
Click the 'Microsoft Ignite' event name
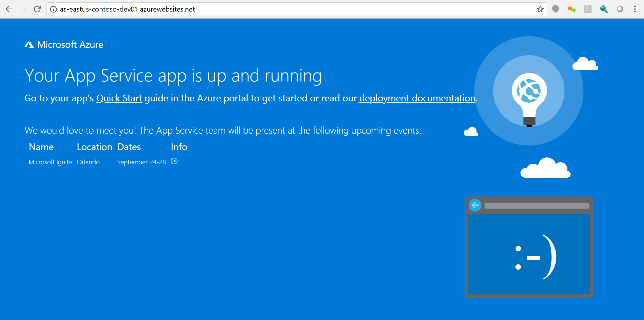tap(50, 162)
